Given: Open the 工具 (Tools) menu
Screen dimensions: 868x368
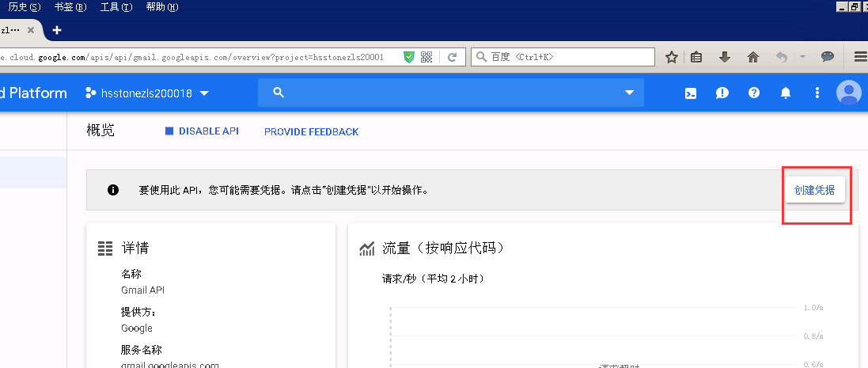Looking at the screenshot, I should (x=116, y=7).
